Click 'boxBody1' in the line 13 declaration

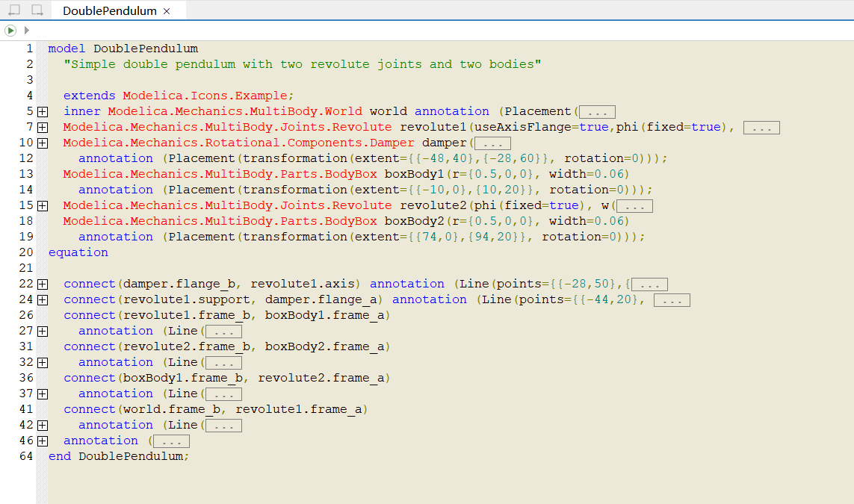[414, 174]
